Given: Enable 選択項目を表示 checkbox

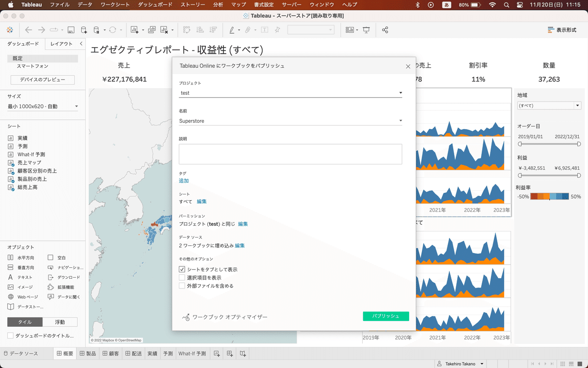Looking at the screenshot, I should (x=182, y=277).
